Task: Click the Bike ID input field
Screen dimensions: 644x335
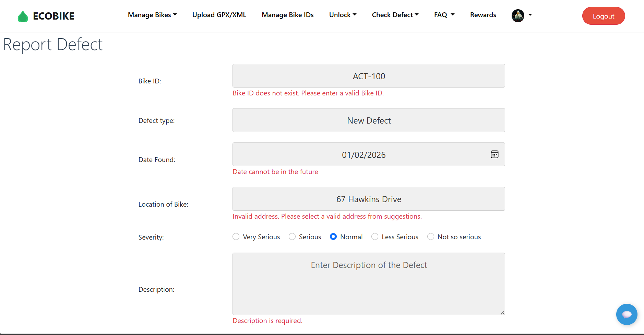Action: 368,76
